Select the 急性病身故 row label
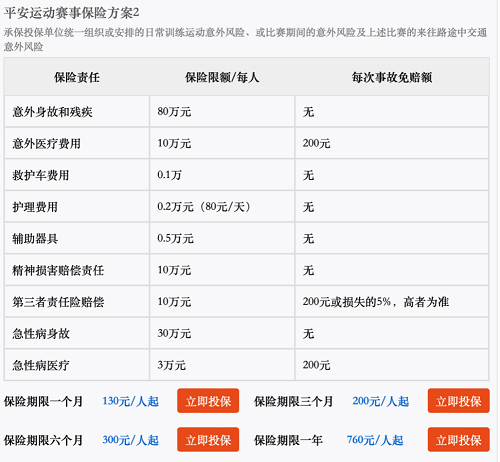 click(41, 333)
